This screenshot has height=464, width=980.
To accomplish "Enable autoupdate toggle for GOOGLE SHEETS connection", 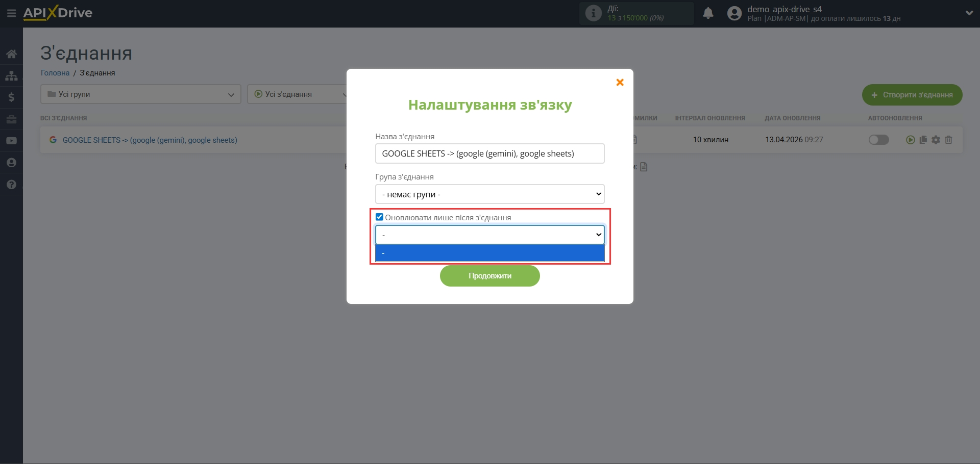I will click(878, 140).
